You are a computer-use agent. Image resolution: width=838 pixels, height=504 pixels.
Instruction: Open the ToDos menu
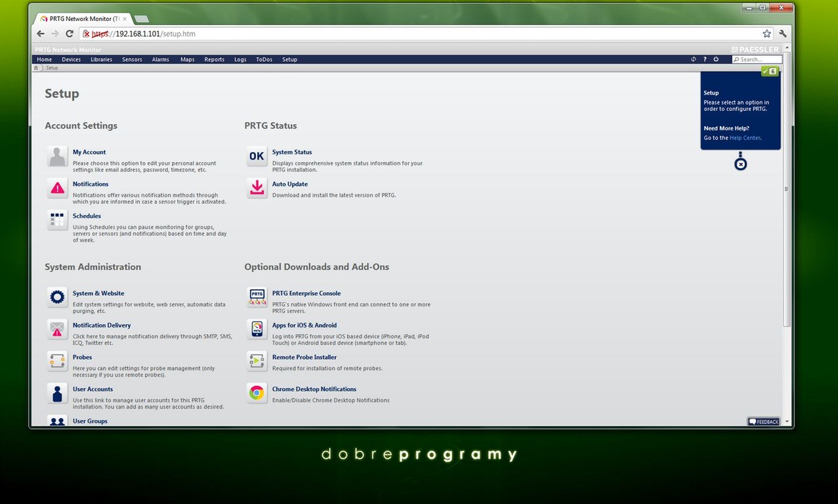pos(264,59)
